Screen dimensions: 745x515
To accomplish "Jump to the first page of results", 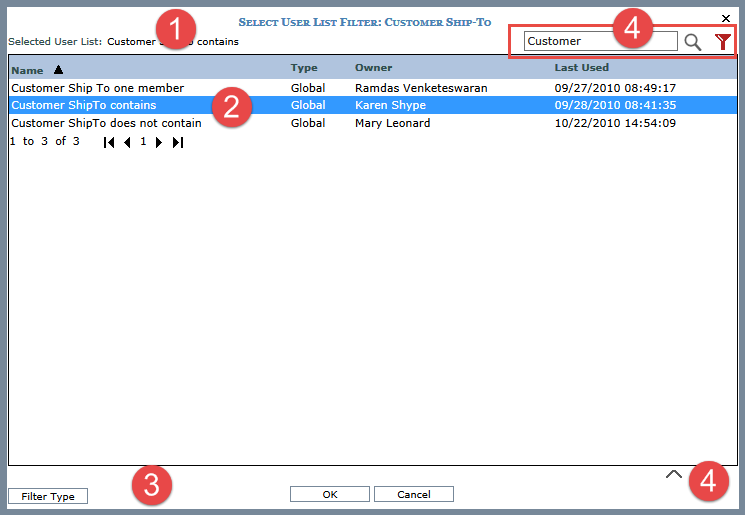I will (109, 142).
